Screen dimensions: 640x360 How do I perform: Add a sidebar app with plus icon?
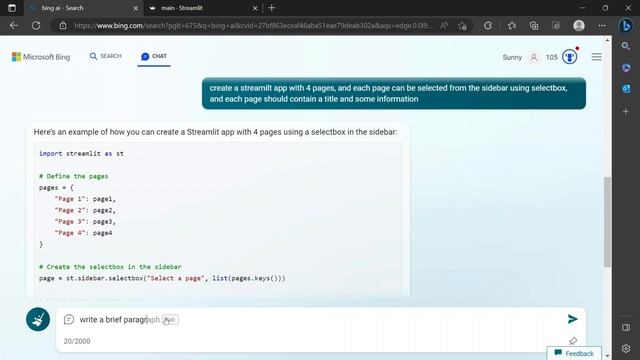[626, 111]
